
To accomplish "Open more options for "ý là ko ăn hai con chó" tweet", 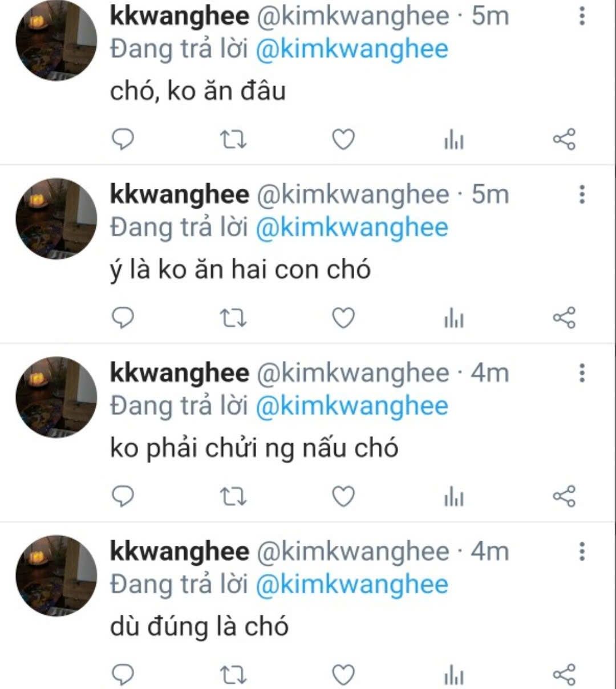I will click(x=582, y=194).
